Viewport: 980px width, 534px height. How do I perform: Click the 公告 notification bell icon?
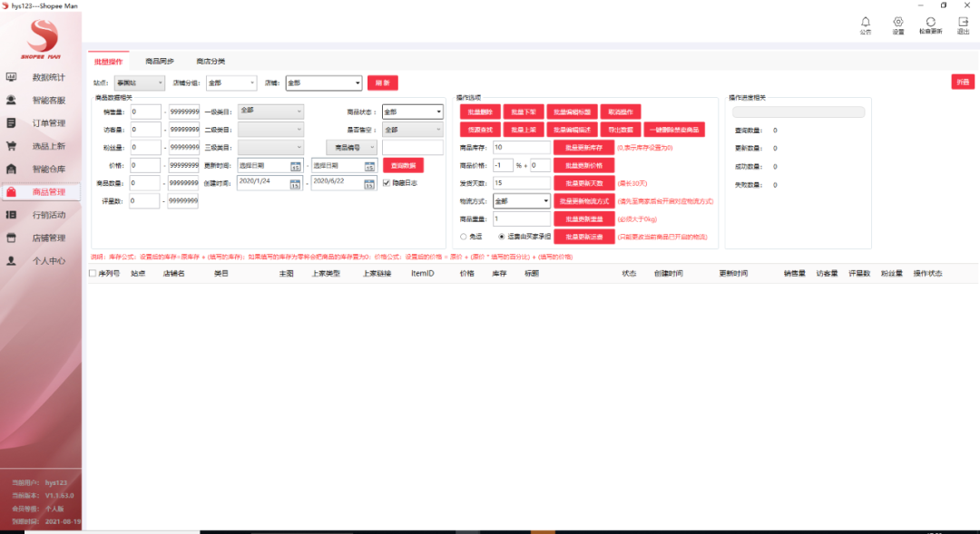[x=866, y=22]
